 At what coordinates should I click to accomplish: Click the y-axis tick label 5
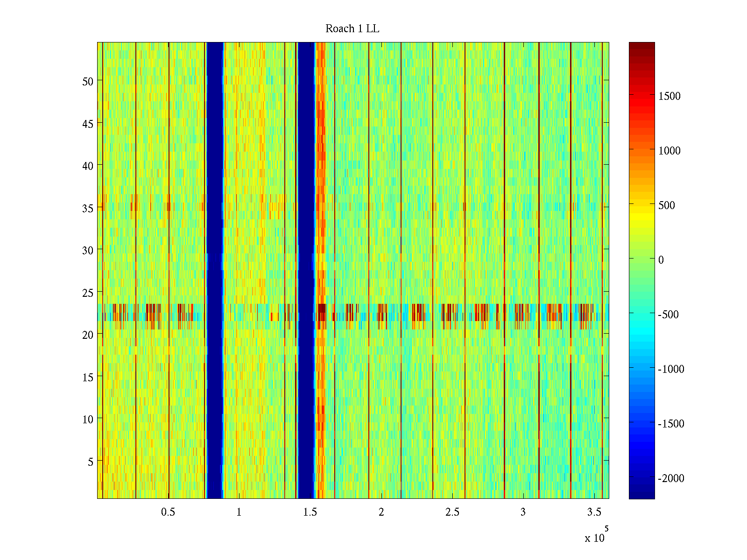click(90, 462)
